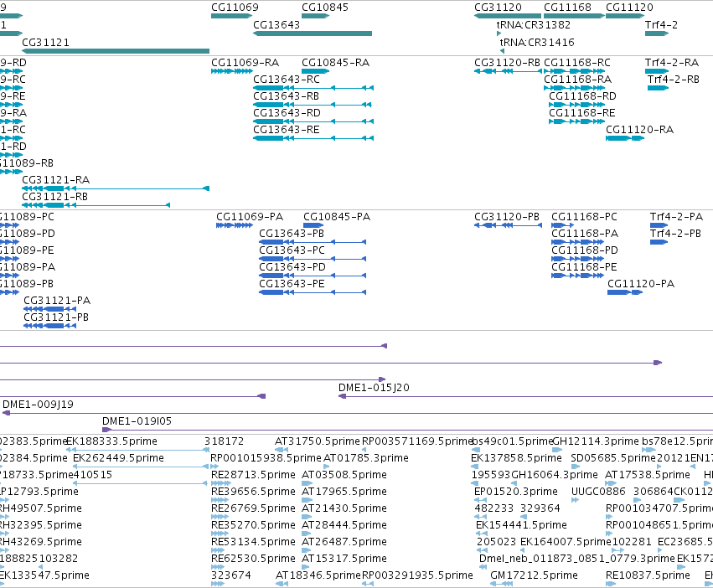Select EST AT17538.5prime

(x=648, y=475)
